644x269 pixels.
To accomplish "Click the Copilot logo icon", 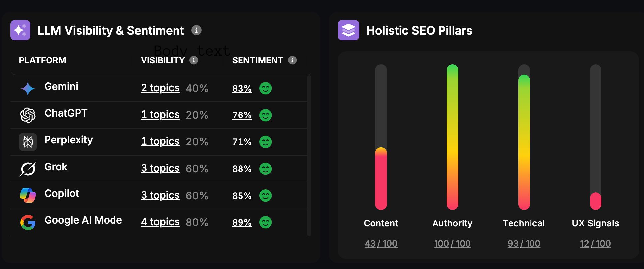I will click(x=28, y=195).
